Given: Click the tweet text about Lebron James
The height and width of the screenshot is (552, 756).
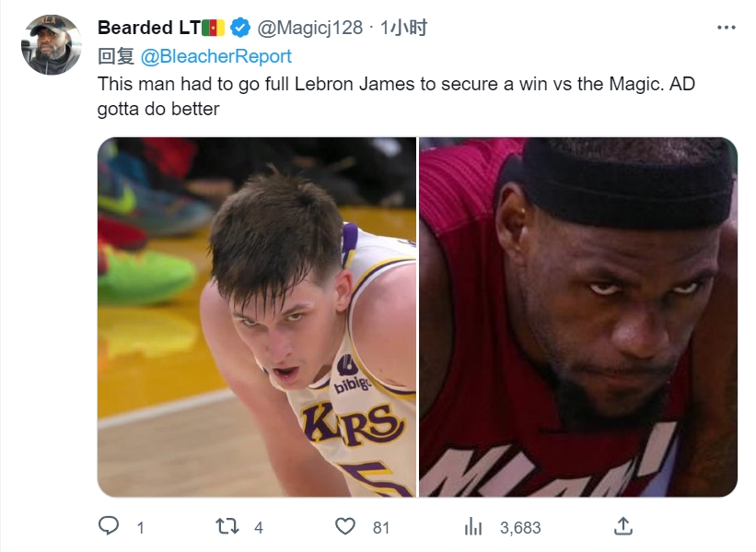Looking at the screenshot, I should 396,83.
